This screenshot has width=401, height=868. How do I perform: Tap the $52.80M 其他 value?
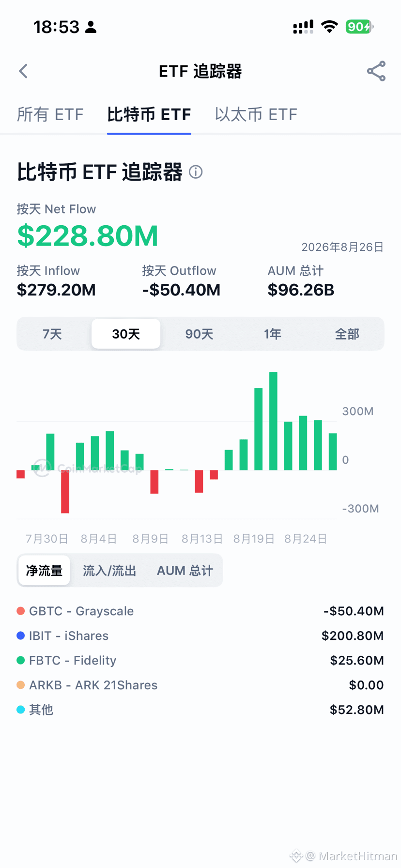click(x=357, y=710)
